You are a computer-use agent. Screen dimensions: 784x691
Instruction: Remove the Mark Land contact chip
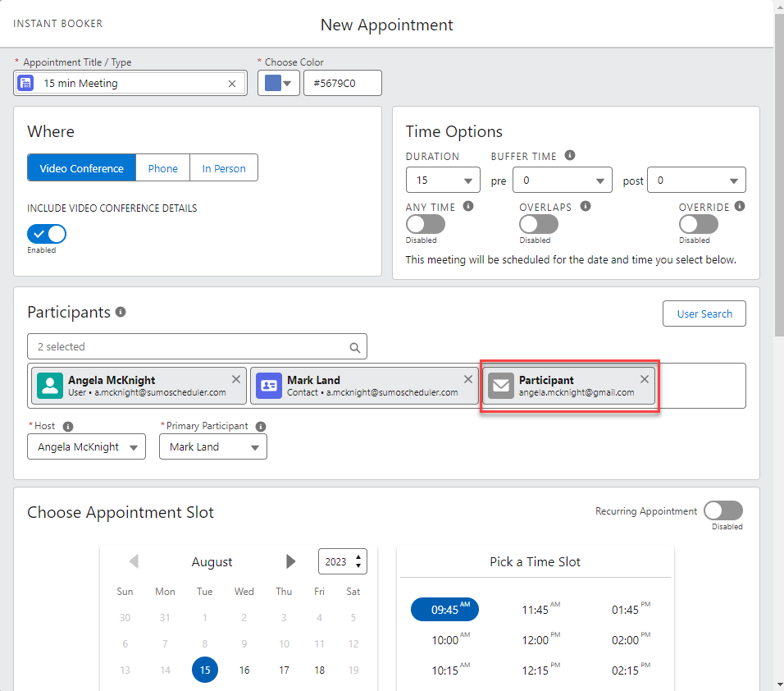(468, 379)
